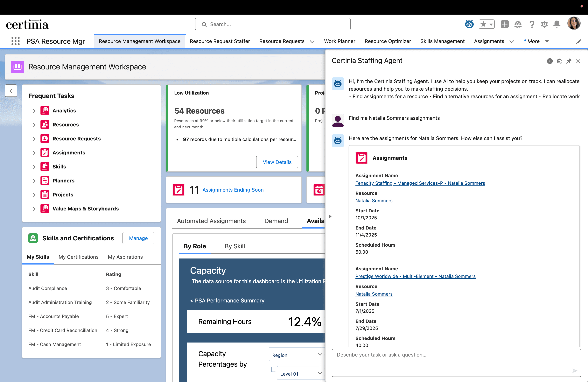
Task: Click the Value Maps & Storyboards icon
Action: 45,209
